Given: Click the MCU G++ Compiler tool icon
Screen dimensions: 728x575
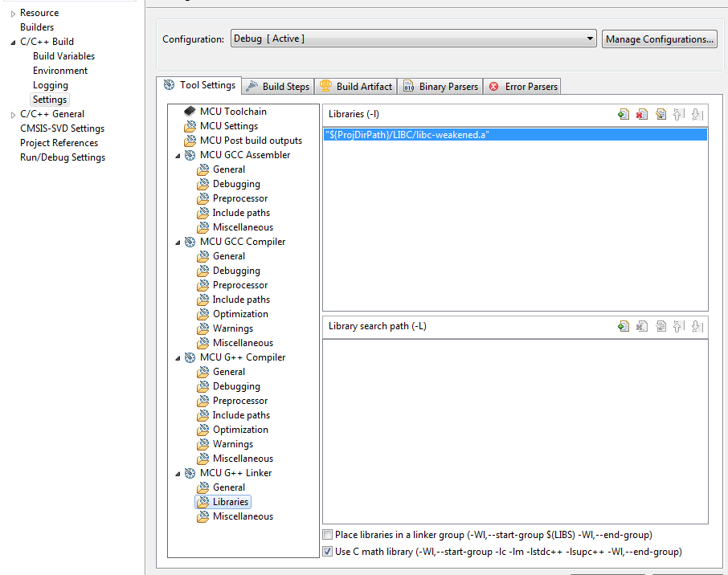Looking at the screenshot, I should coord(190,357).
